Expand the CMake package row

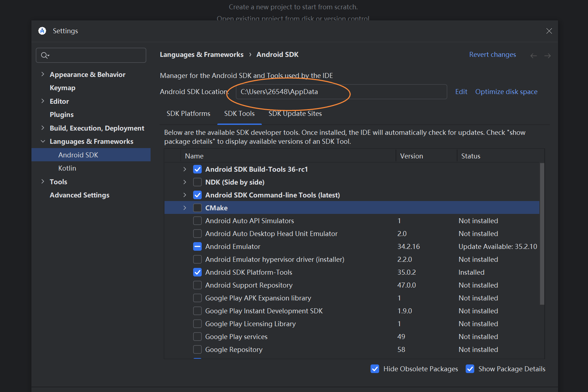click(185, 208)
